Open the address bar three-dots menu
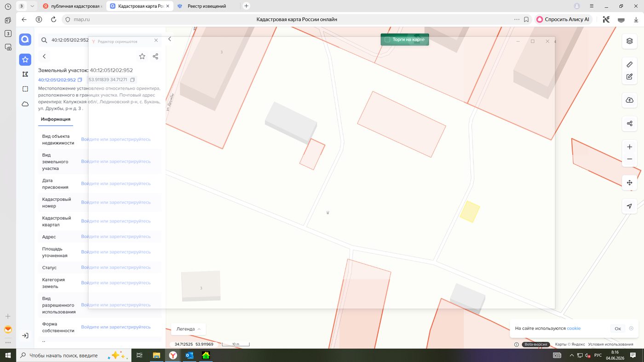 517,20
